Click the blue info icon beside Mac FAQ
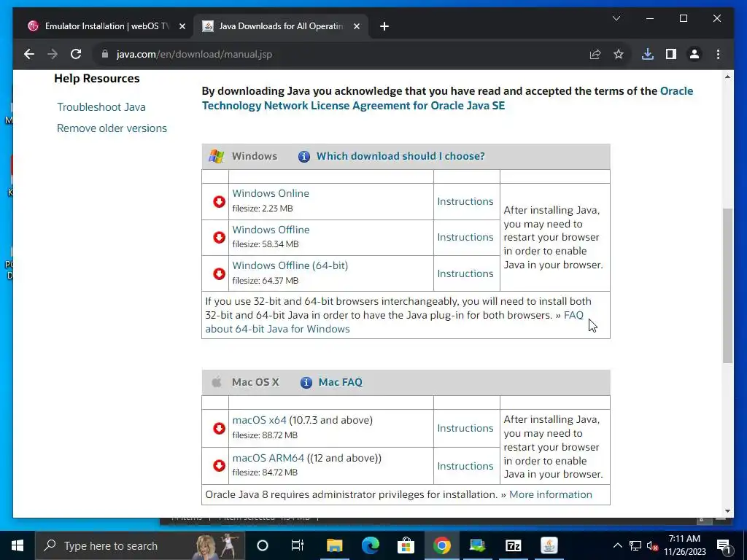Screen dimensions: 747x560 pyautogui.click(x=306, y=382)
